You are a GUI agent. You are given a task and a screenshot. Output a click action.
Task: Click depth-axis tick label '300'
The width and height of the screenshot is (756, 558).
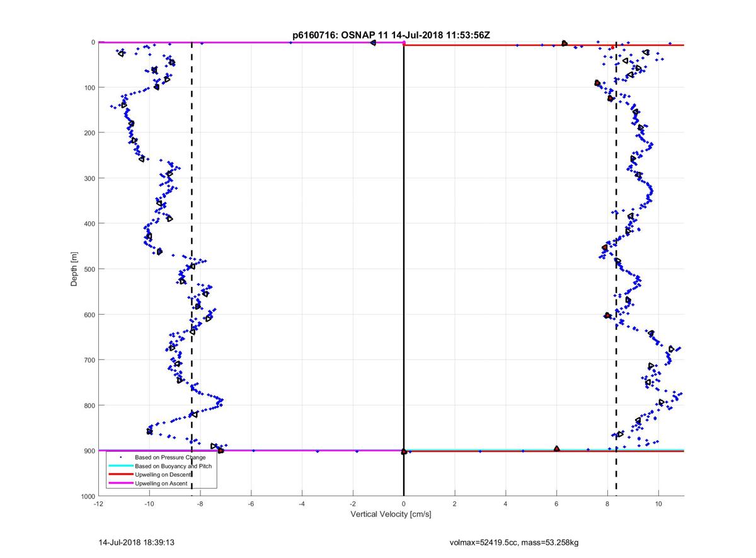[x=89, y=178]
